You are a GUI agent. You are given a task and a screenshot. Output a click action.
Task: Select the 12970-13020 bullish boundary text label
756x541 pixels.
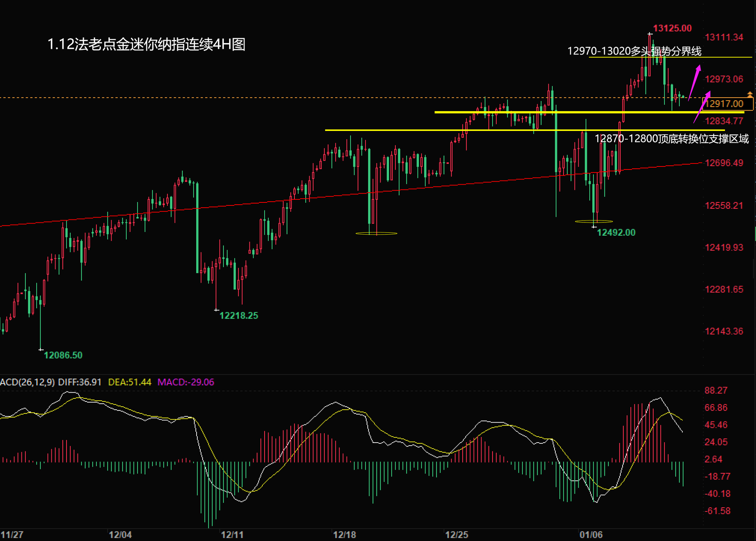[x=634, y=51]
